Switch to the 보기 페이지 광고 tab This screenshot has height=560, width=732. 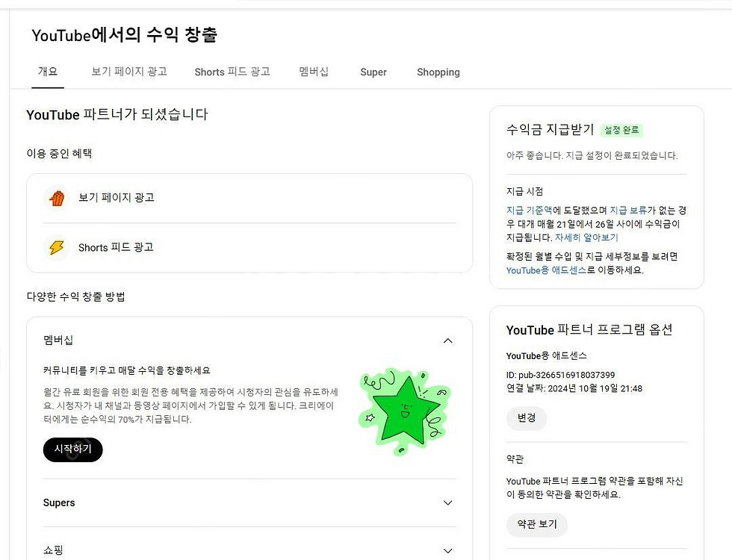(129, 72)
